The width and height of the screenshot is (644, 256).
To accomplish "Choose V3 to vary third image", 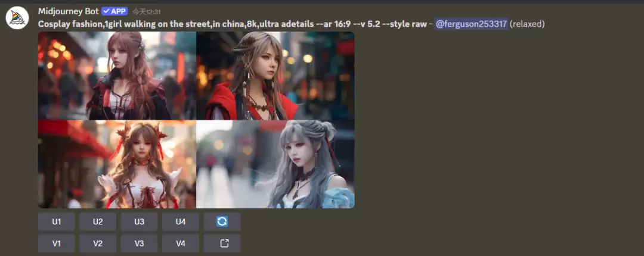I will 139,243.
